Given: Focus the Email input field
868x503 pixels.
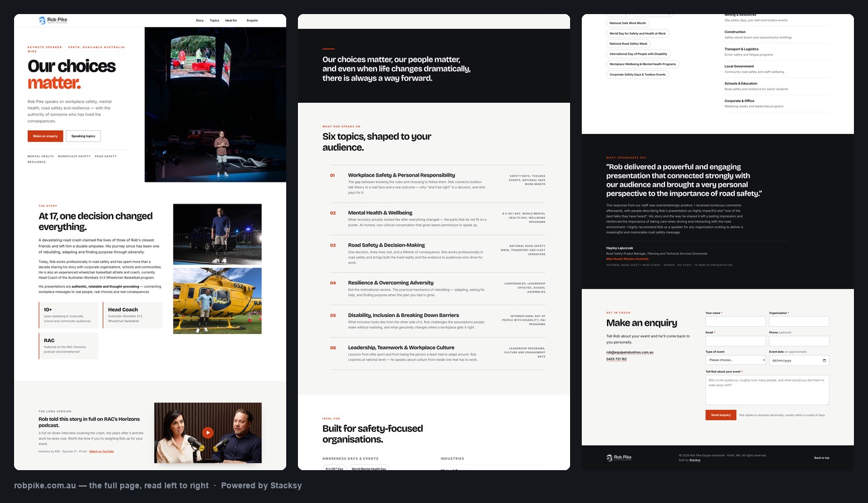Looking at the screenshot, I should 735,341.
